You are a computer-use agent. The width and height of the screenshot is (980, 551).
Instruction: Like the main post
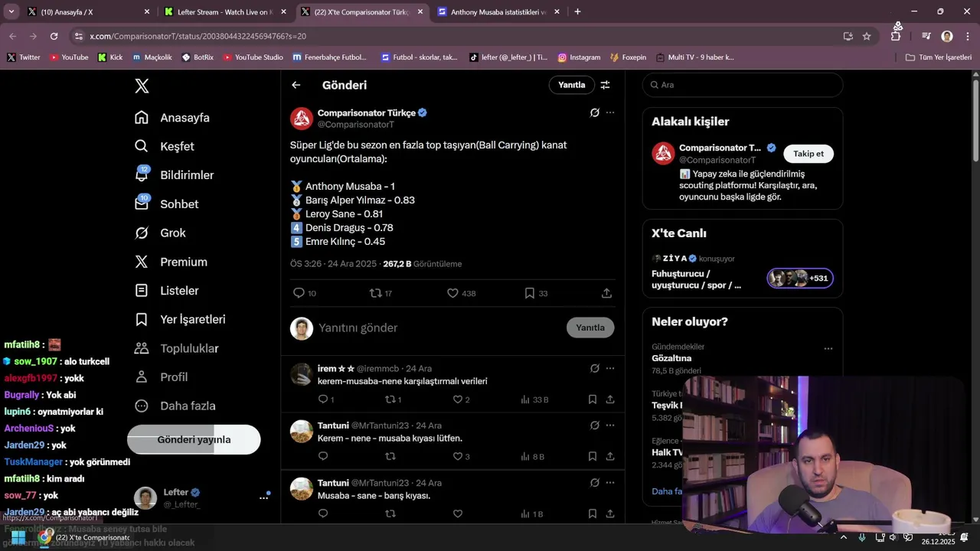(x=452, y=293)
